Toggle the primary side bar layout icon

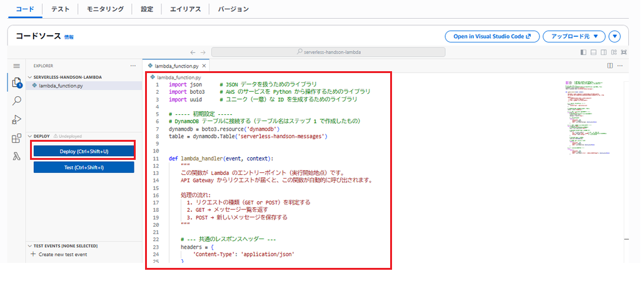[583, 52]
